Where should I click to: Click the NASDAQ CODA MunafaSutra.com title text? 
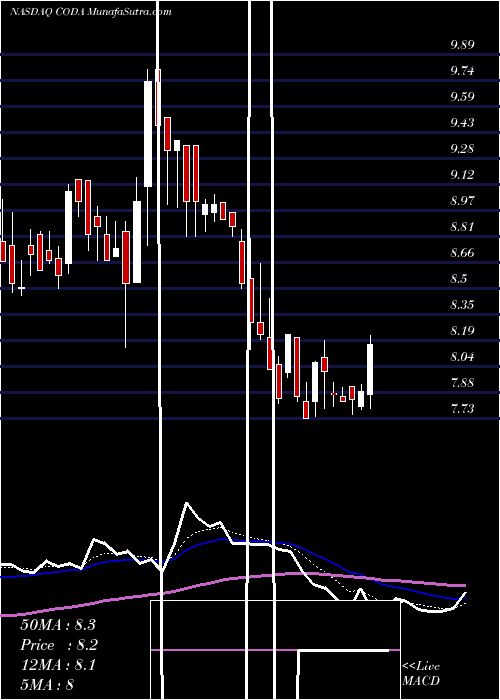click(91, 12)
